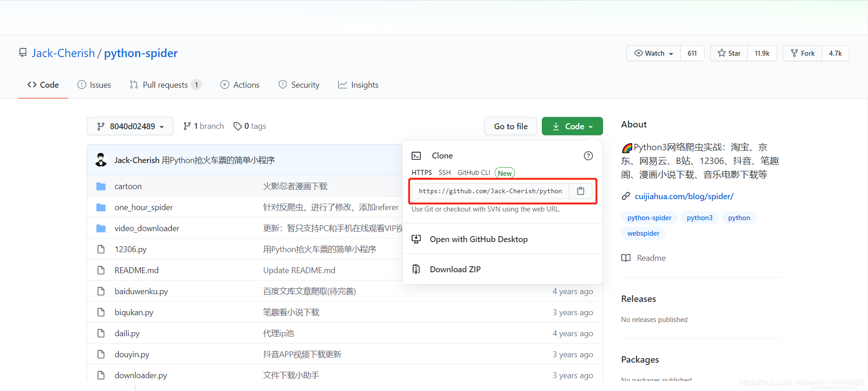The image size is (868, 391).
Task: Click Jack-Cherish avatar in commit header
Action: click(x=101, y=160)
